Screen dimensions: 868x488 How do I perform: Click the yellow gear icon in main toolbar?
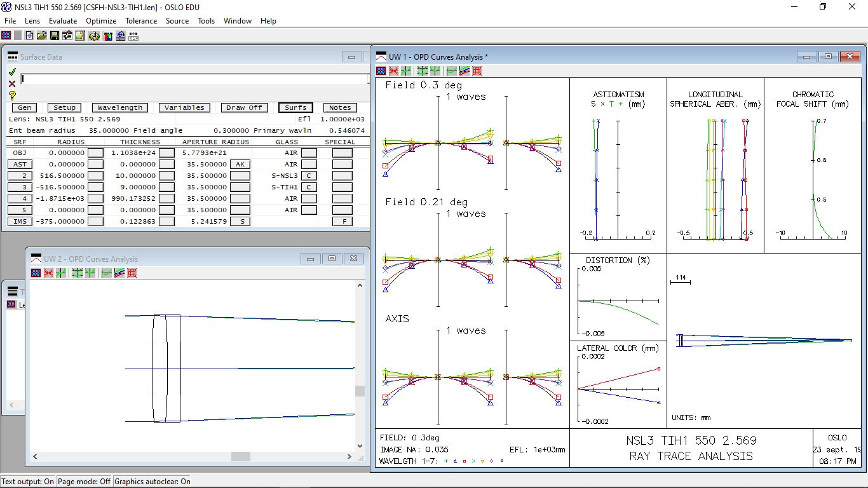coord(94,36)
